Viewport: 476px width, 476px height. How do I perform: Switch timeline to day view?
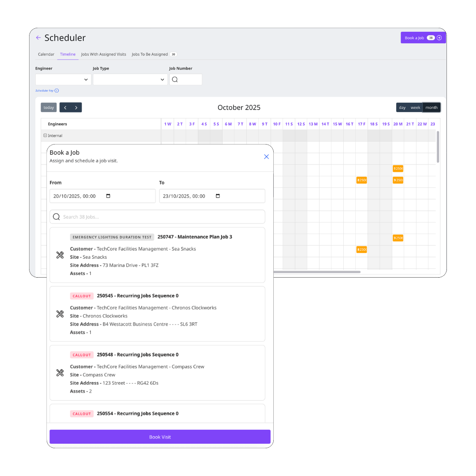click(x=402, y=108)
